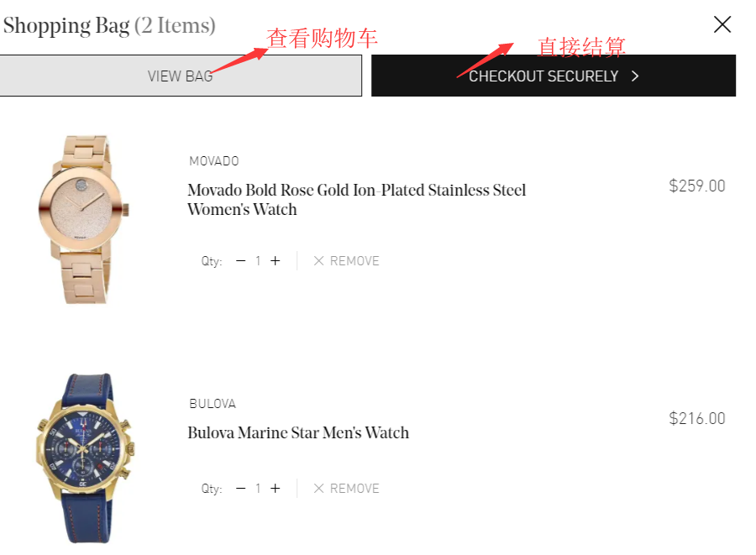Click the chevron arrow on Checkout Securely

click(635, 76)
